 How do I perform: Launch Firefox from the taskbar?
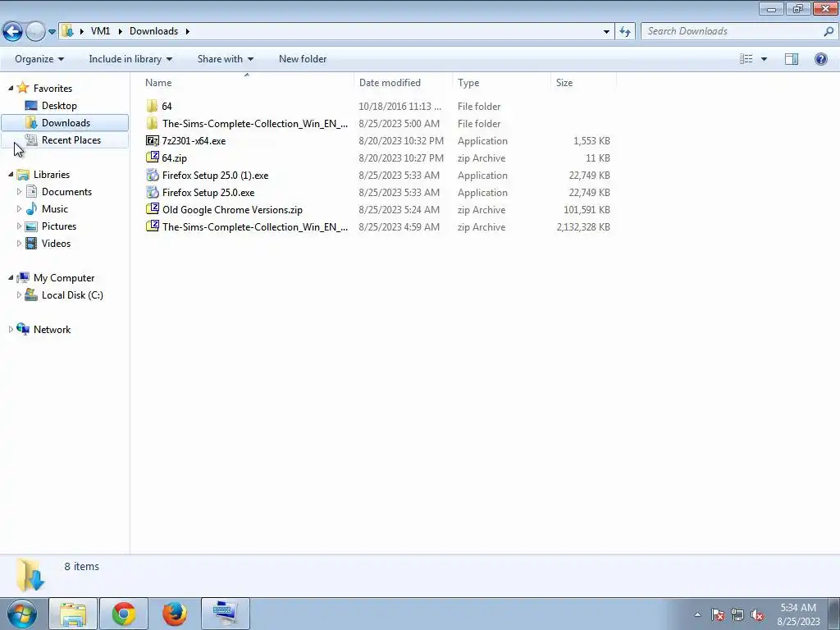pos(175,614)
